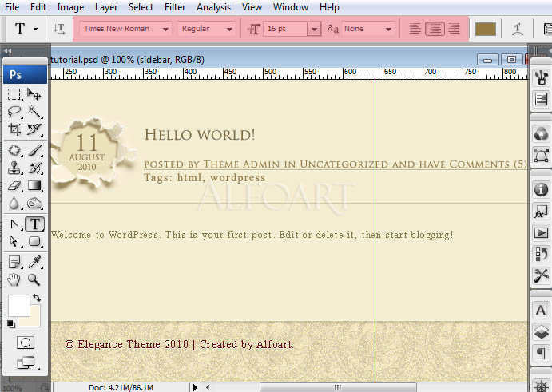Open the Edit menu
The width and height of the screenshot is (552, 392).
click(38, 7)
